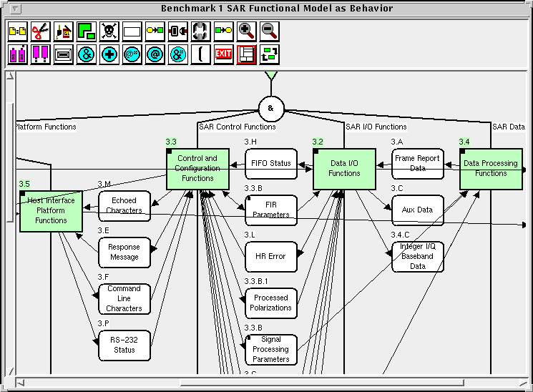The image size is (533, 392).
Task: Click the red EXIT icon
Action: click(x=224, y=54)
